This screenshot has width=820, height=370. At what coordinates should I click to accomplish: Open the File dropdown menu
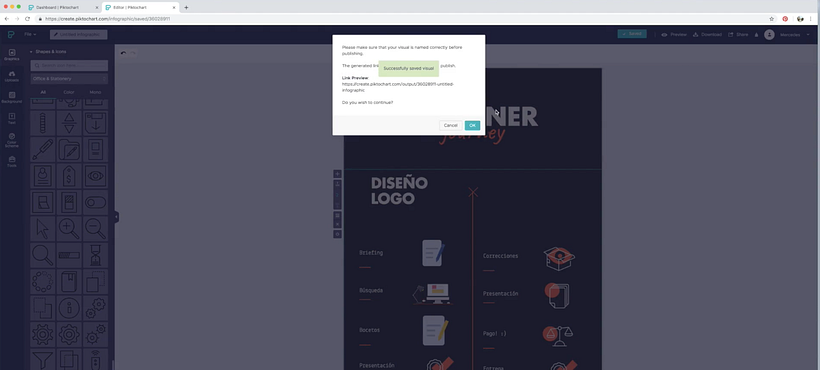30,34
